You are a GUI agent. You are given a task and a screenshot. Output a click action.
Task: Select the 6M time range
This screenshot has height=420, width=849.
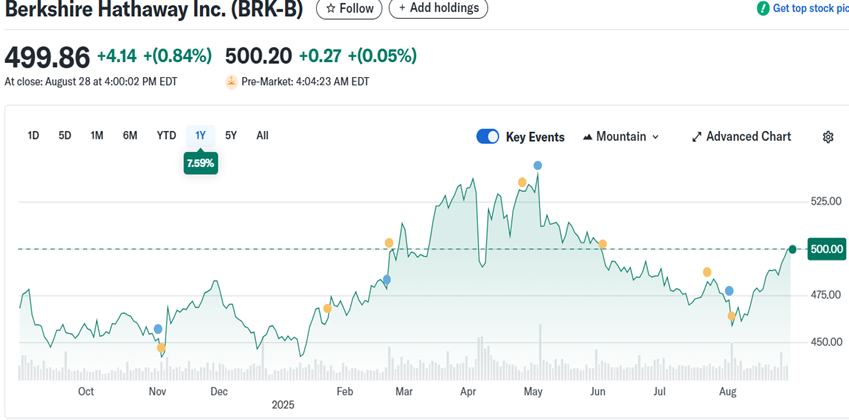click(130, 135)
